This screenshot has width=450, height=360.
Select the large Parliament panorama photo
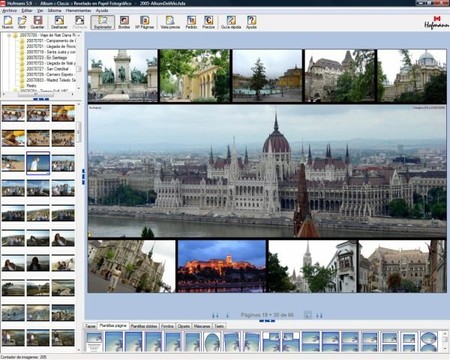pyautogui.click(x=267, y=171)
